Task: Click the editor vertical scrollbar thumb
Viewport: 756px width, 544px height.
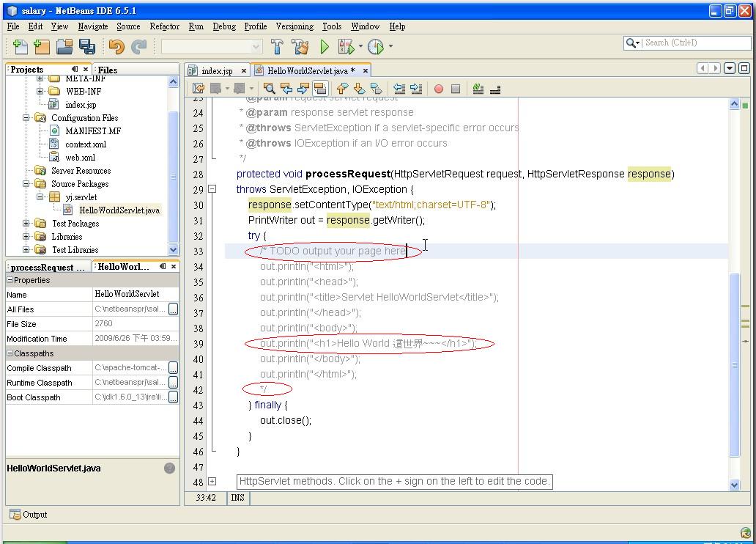Action: tap(734, 364)
